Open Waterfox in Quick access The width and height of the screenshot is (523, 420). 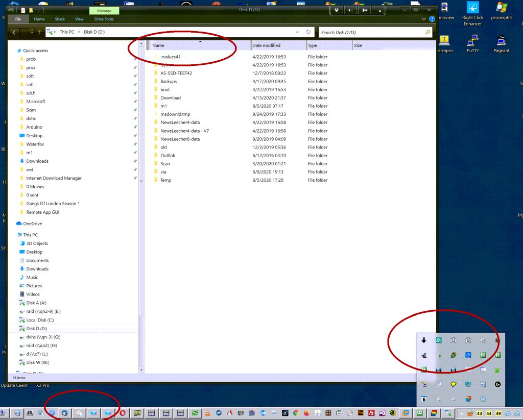click(x=35, y=144)
